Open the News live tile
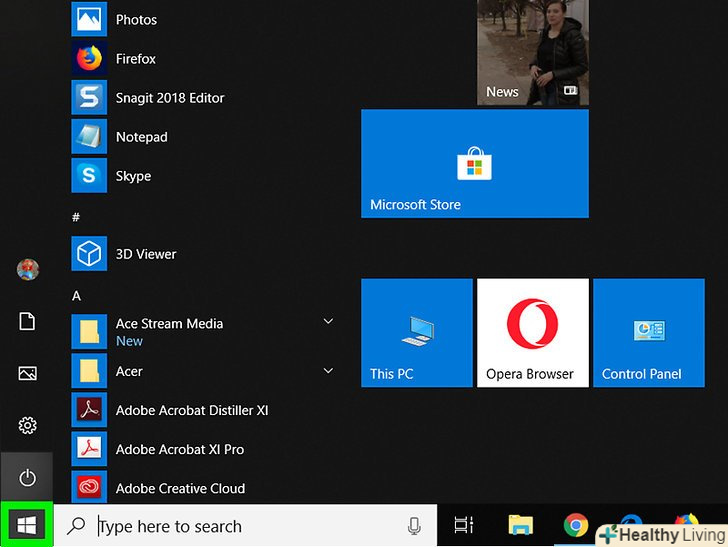728x547 pixels. (532, 52)
